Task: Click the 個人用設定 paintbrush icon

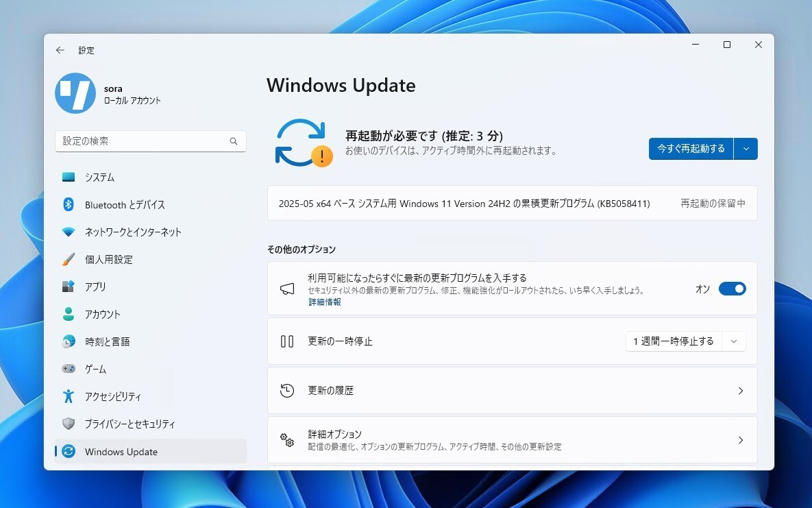Action: point(69,259)
